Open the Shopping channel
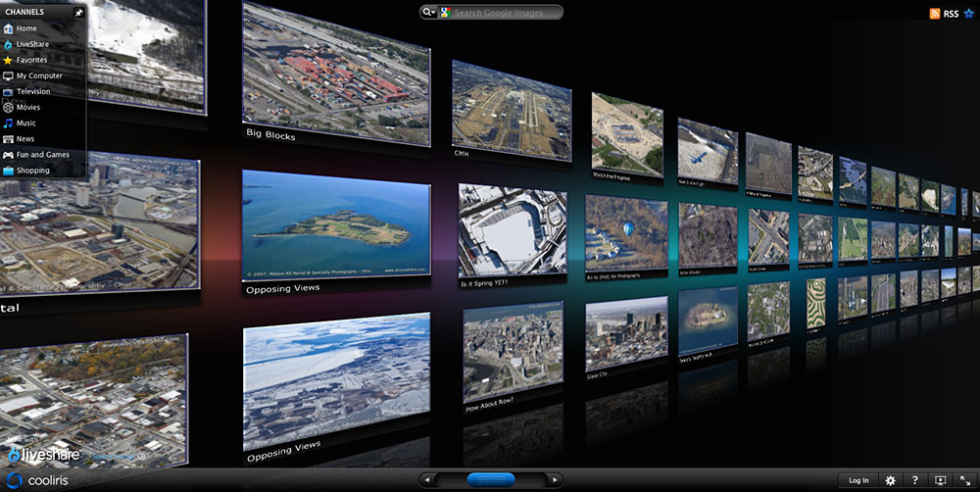The width and height of the screenshot is (980, 492). (x=32, y=171)
